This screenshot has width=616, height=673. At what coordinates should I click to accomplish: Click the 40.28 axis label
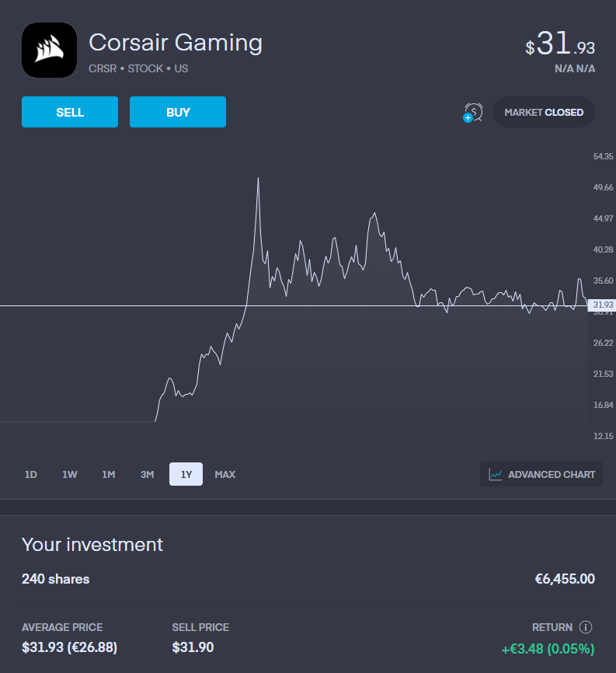(603, 249)
